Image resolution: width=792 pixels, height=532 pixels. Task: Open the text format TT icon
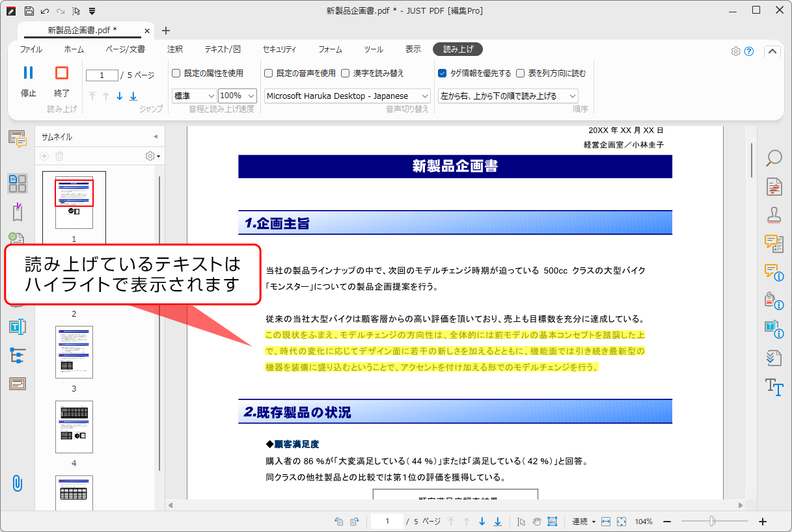774,386
